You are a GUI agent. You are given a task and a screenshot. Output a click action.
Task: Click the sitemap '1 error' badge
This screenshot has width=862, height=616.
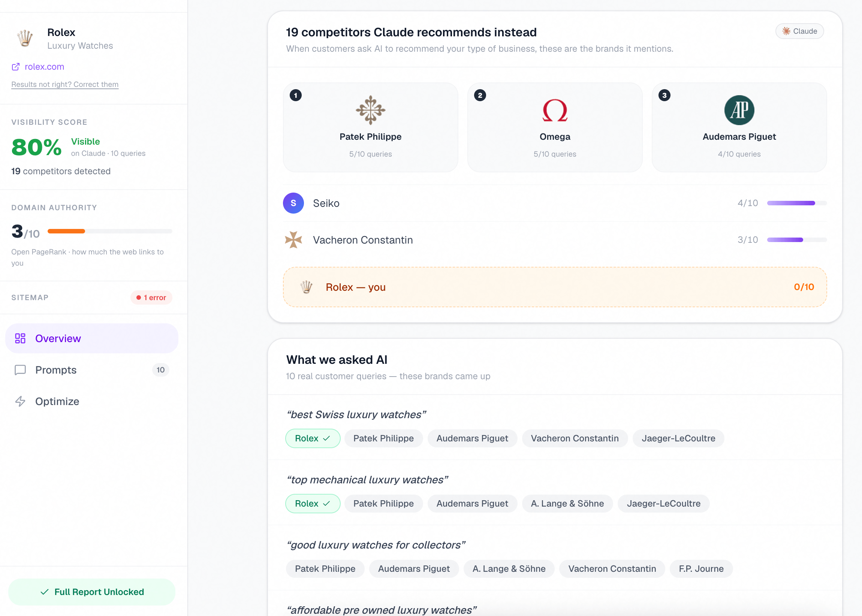151,298
